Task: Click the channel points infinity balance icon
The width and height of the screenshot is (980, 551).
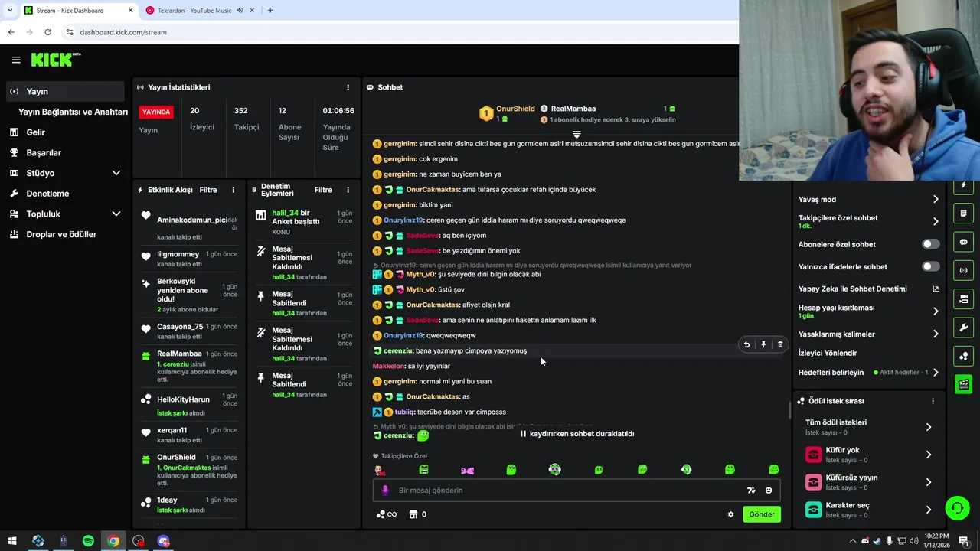Action: click(387, 514)
